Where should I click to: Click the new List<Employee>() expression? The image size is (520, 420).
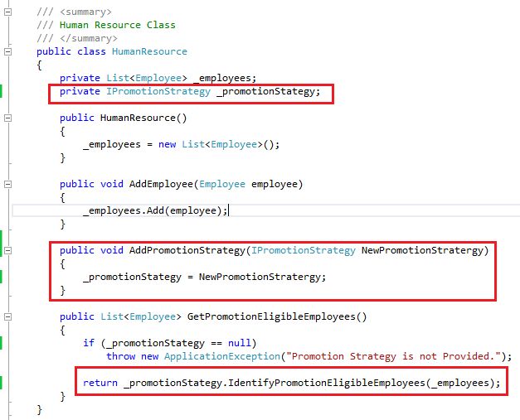pos(219,144)
